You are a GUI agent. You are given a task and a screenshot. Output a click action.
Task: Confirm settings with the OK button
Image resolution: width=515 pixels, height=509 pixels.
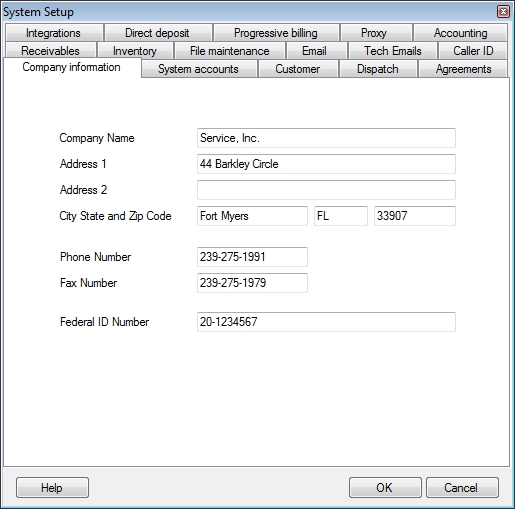385,488
